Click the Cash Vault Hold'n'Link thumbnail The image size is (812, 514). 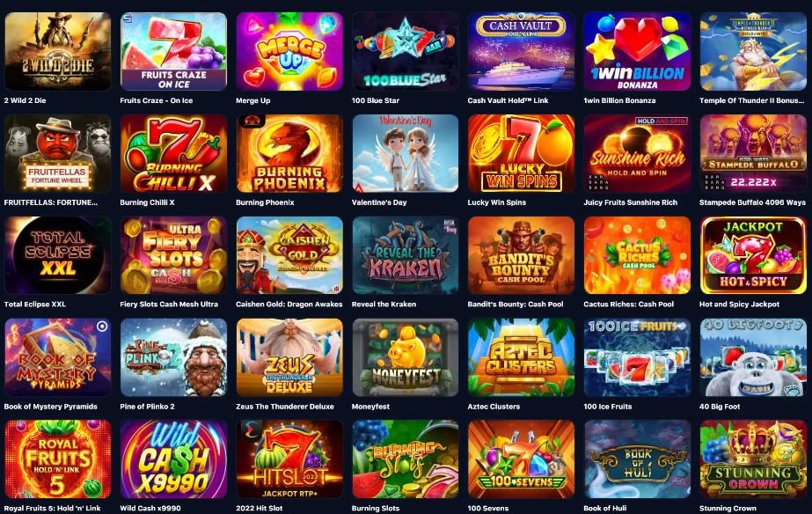coord(521,51)
